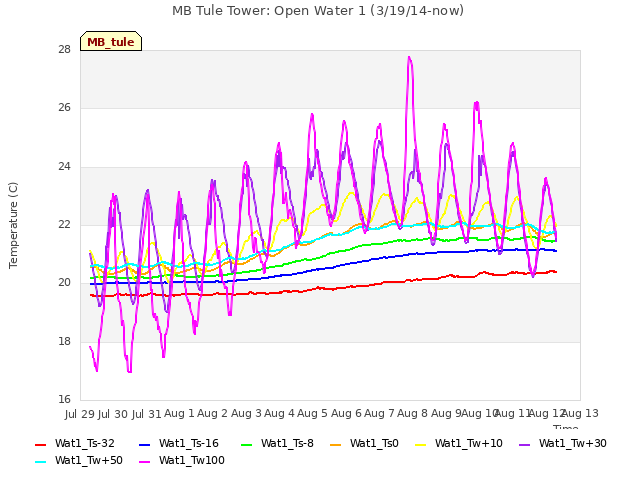
Task: Click the orange Wat1_Ts0 legend swatch
Action: pos(336,444)
